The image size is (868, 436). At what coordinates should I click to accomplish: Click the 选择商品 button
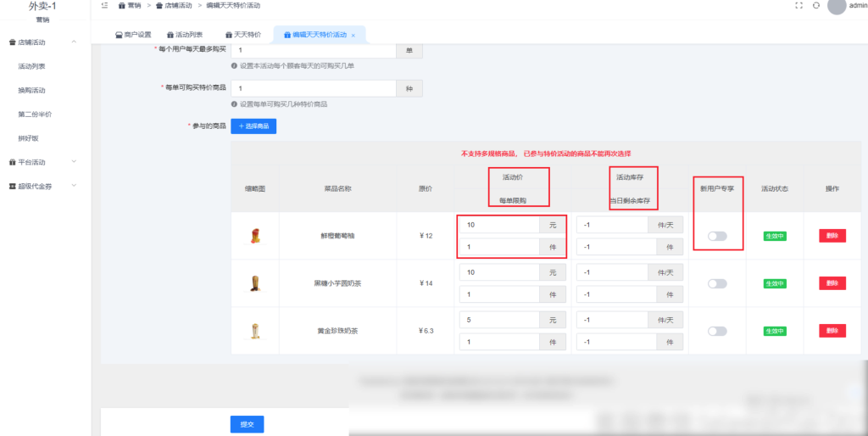pyautogui.click(x=253, y=126)
